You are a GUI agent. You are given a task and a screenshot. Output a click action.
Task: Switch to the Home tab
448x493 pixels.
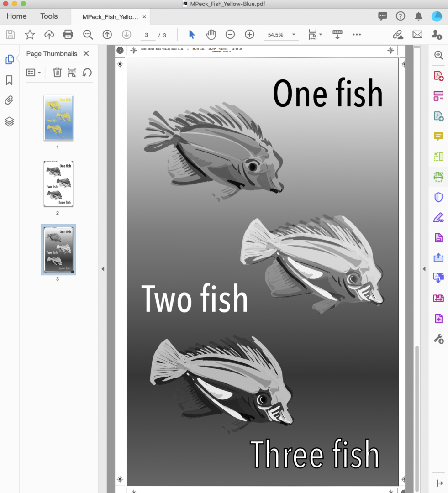point(16,16)
